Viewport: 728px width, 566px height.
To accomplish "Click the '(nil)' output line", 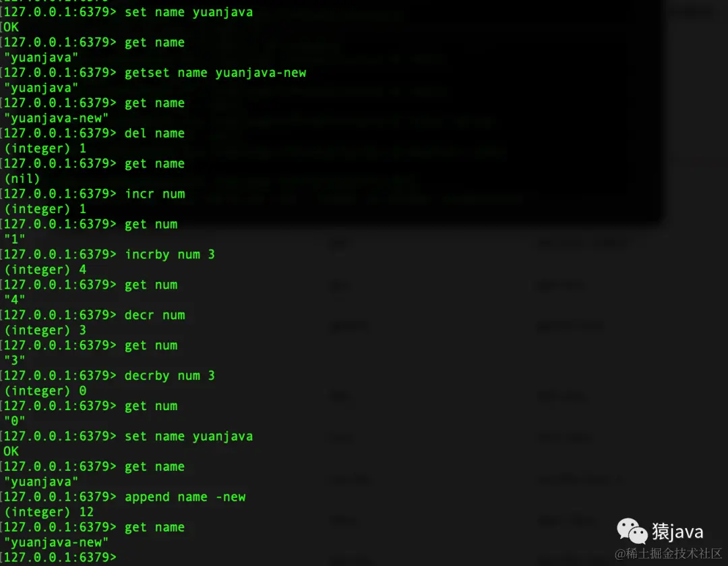I will click(x=22, y=179).
